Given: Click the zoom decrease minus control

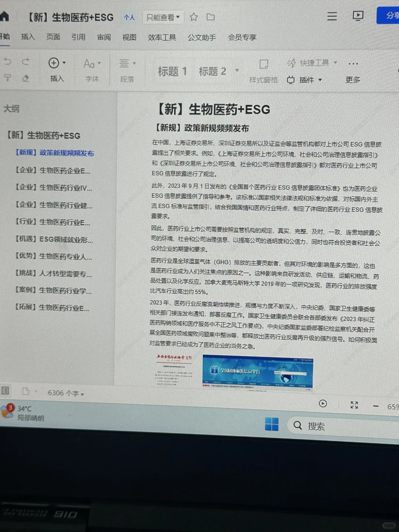Looking at the screenshot, I should 376,405.
